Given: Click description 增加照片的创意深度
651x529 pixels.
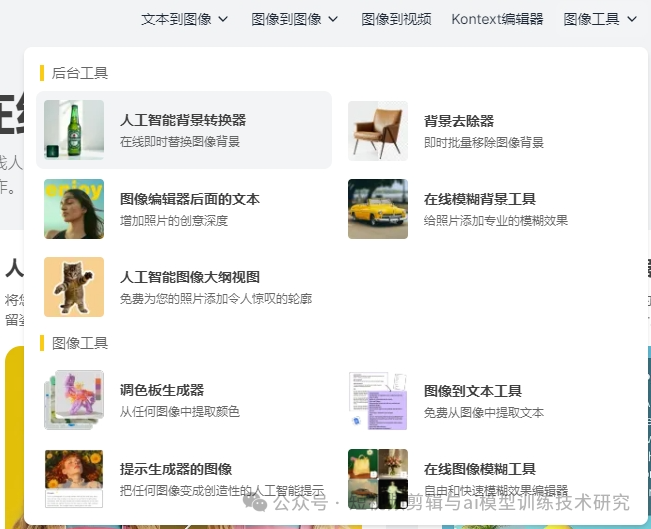Looking at the screenshot, I should (174, 220).
